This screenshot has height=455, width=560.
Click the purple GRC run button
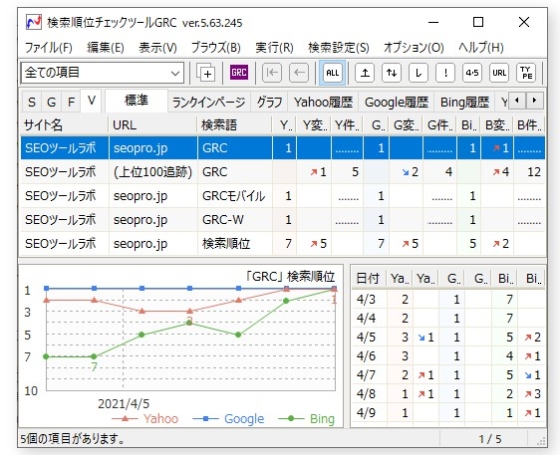[x=239, y=72]
